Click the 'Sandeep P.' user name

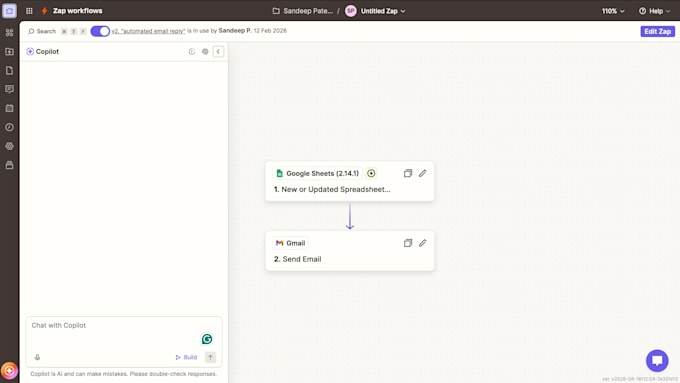point(235,31)
